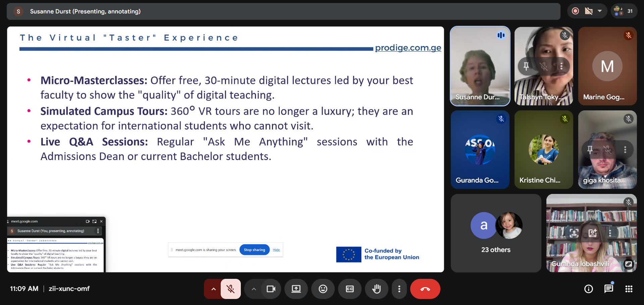Unmute the microphone in bottom toolbar
This screenshot has height=305, width=644.
click(x=230, y=289)
